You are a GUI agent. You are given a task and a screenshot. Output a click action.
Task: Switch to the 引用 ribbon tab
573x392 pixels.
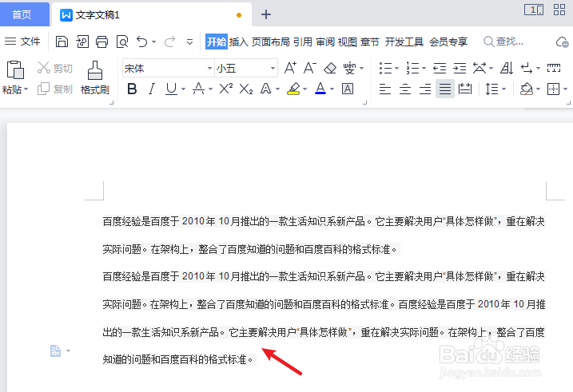coord(303,42)
